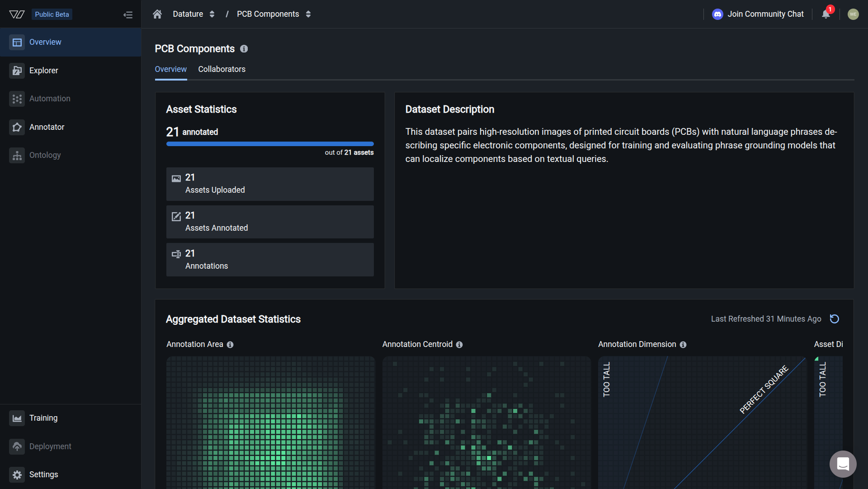Select the Annotator tool
868x489 pixels.
point(47,127)
